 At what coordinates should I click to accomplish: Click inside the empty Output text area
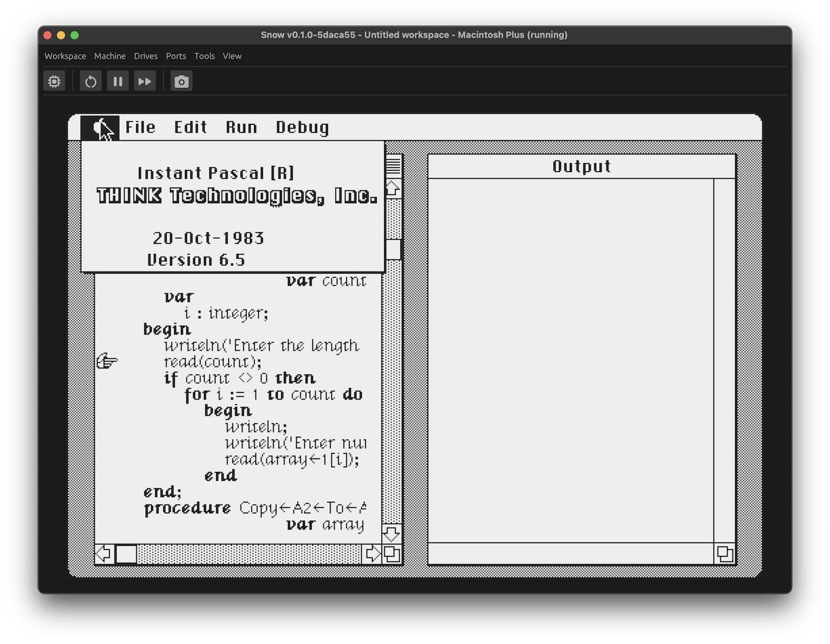click(x=571, y=360)
